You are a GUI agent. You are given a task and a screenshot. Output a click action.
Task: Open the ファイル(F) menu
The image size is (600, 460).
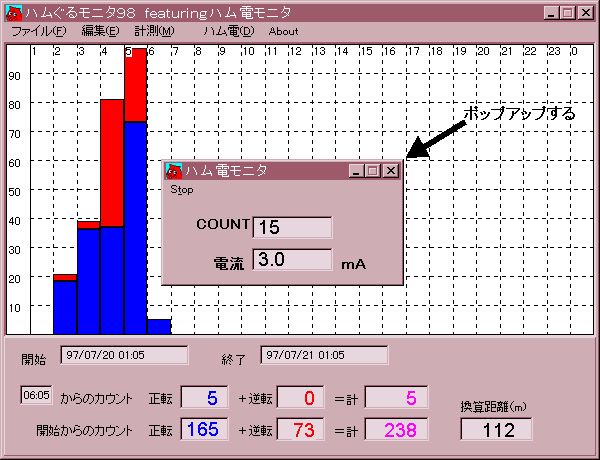coord(38,31)
